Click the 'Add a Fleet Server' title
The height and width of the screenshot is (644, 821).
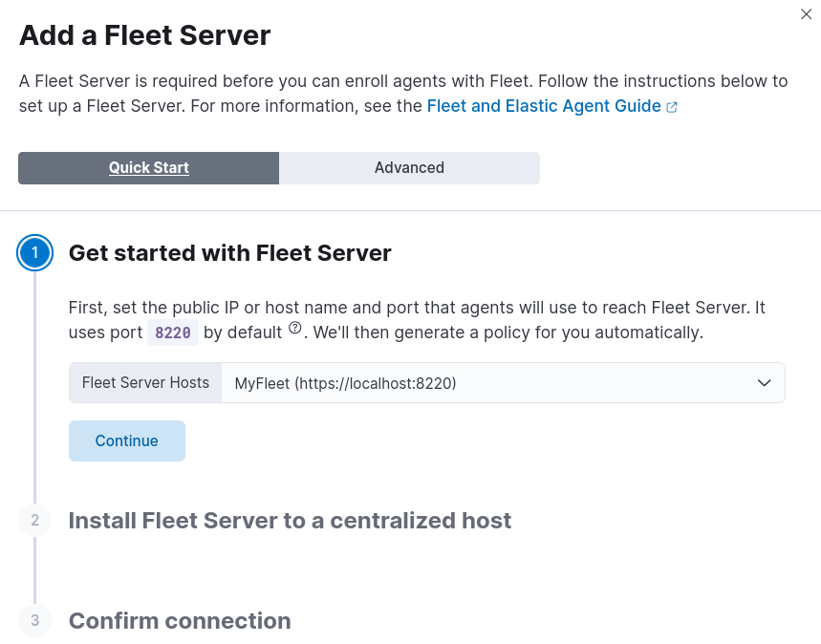click(145, 35)
